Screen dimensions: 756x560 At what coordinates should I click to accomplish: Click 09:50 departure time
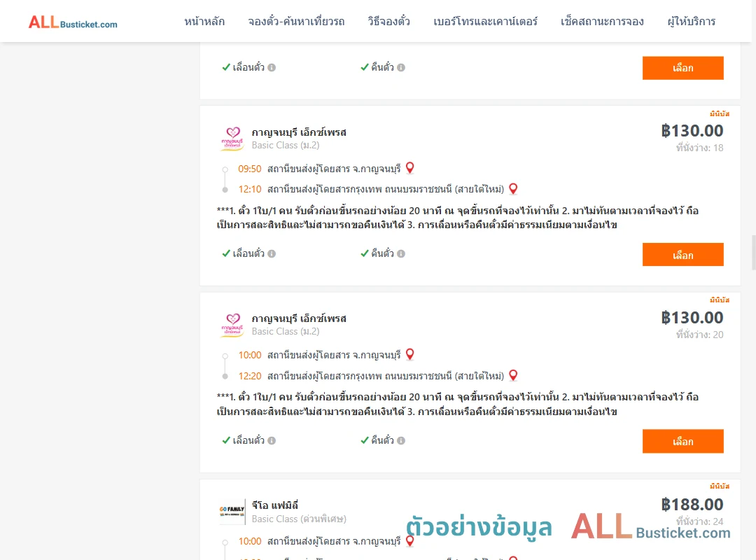point(250,169)
